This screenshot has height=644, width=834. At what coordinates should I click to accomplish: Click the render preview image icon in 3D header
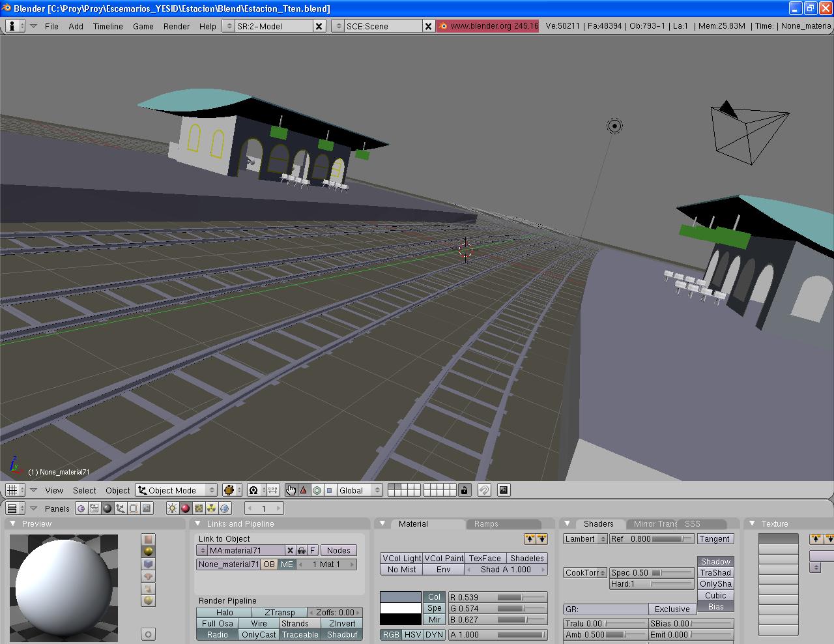[504, 490]
